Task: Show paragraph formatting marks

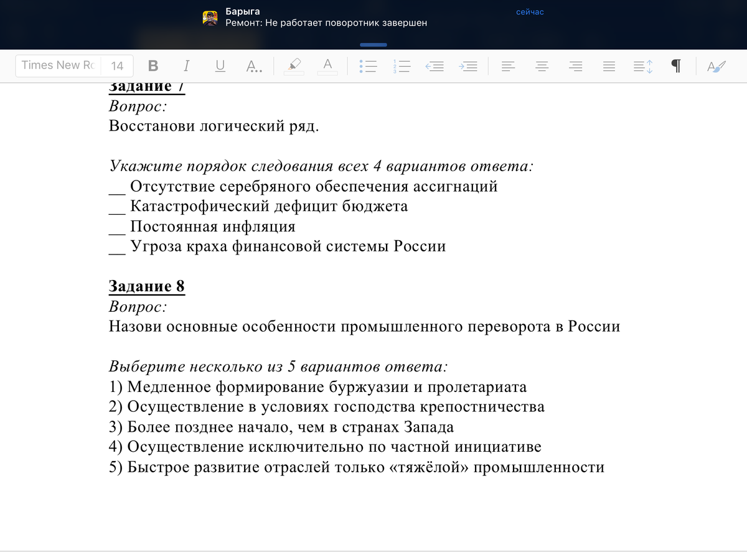Action: (675, 66)
